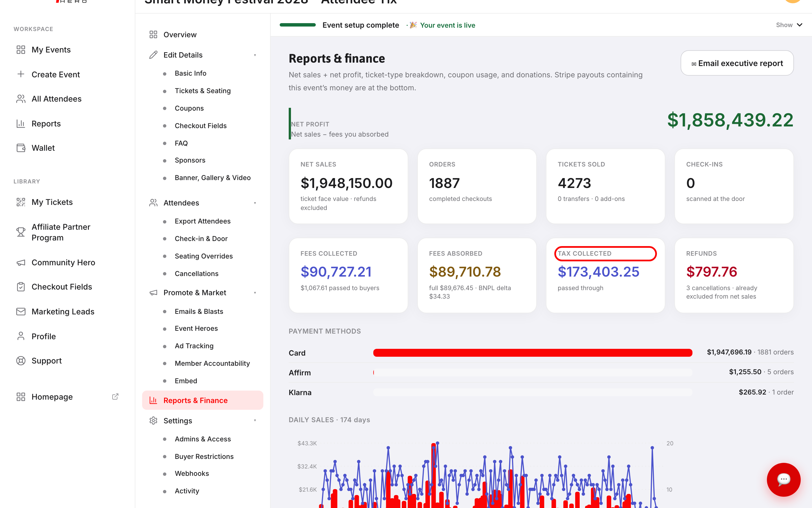Open the Activity log
Screen dimensions: 812x508
tap(187, 491)
